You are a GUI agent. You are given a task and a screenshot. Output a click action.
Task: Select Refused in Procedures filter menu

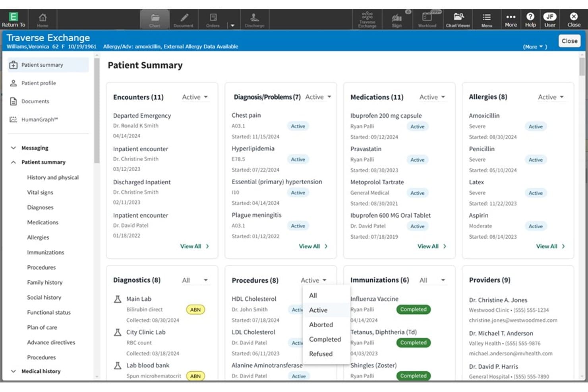[x=326, y=353]
